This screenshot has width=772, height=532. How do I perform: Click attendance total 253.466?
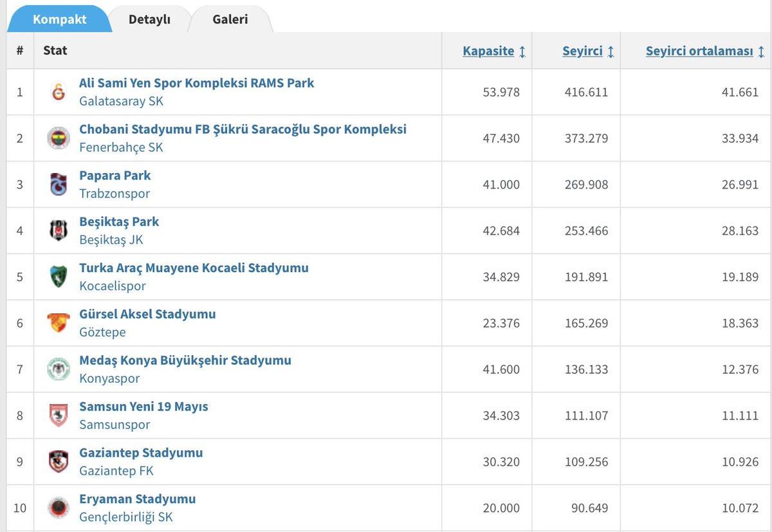tap(587, 231)
